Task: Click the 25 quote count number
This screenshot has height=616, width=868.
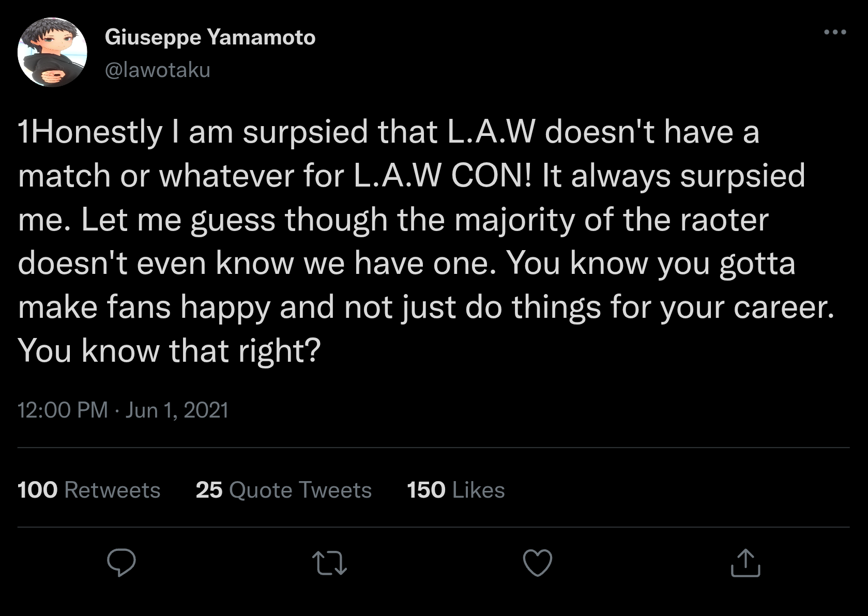Action: [209, 490]
